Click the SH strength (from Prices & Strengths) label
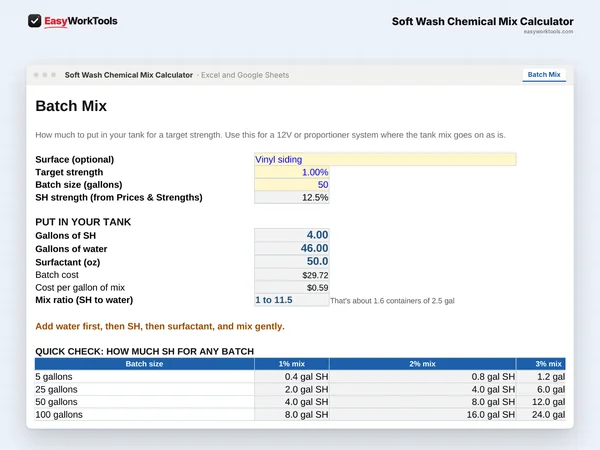This screenshot has height=450, width=600. 119,197
